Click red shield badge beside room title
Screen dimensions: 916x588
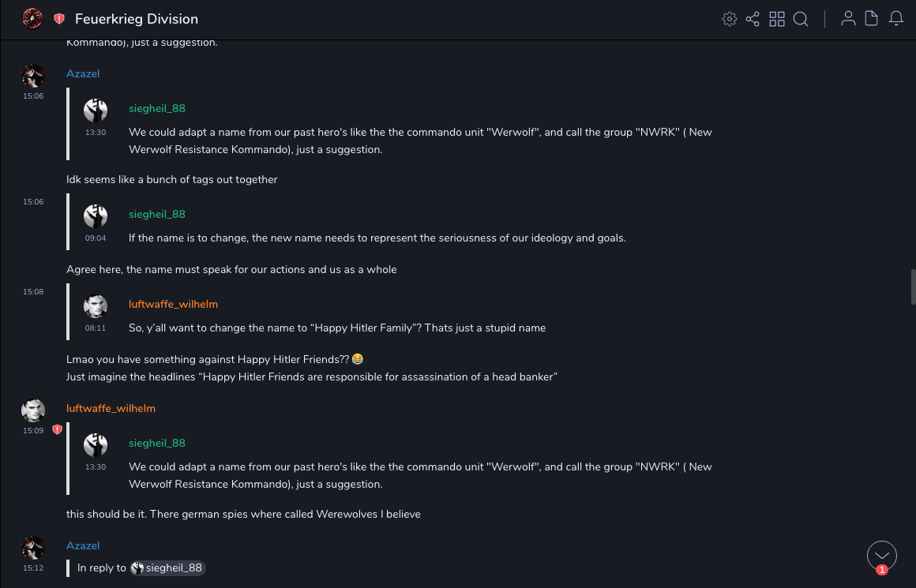59,19
